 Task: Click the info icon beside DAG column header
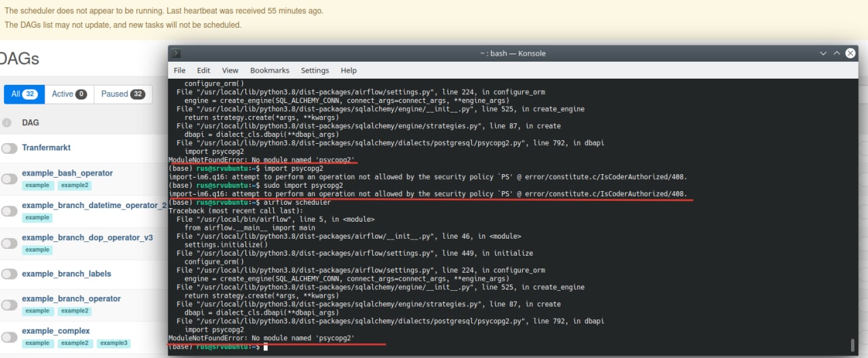click(7, 123)
